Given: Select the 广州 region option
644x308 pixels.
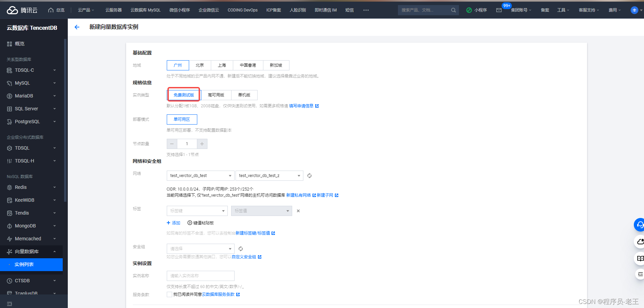Looking at the screenshot, I should click(178, 65).
